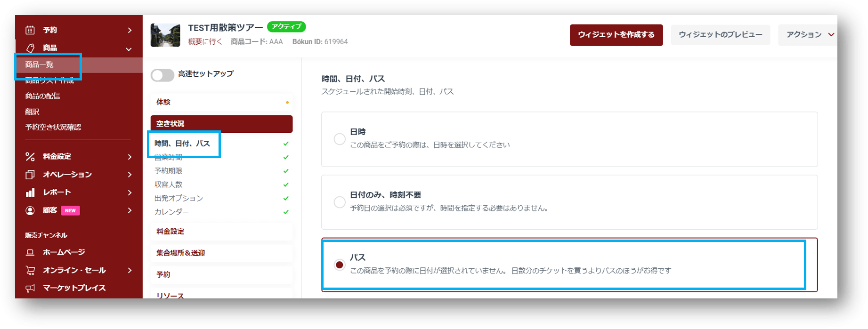Select the 日時 radio option
868x329 pixels.
339,139
